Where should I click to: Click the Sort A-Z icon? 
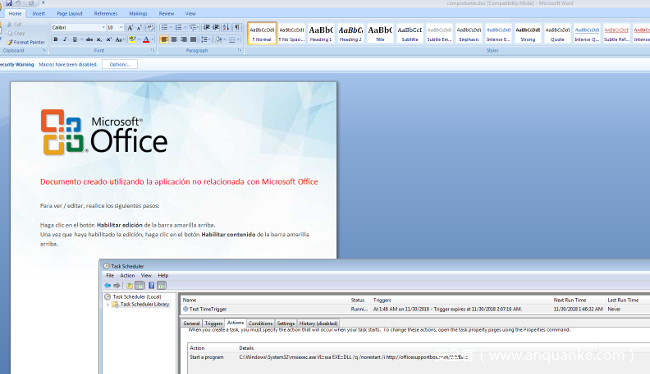226,28
